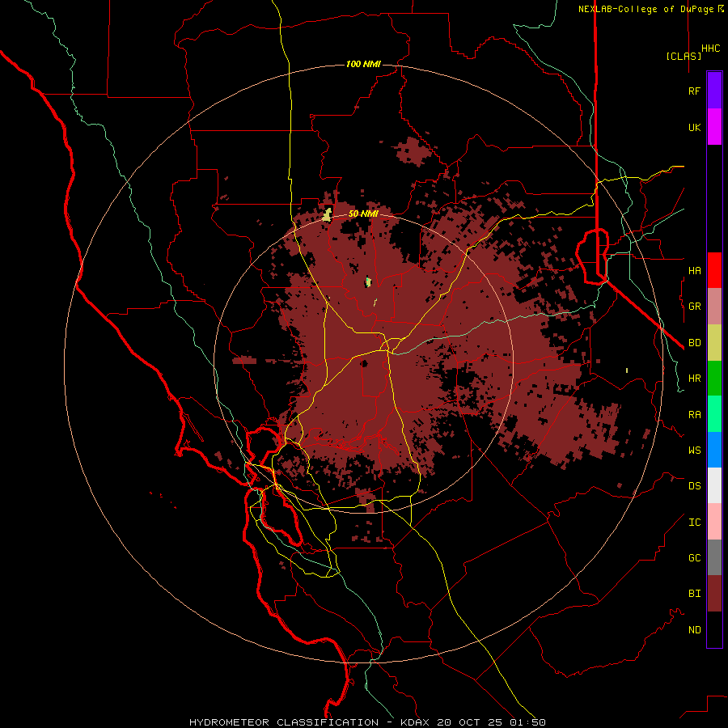Image resolution: width=728 pixels, height=728 pixels.
Task: Click the IC light pink legend swatch
Action: 714,522
